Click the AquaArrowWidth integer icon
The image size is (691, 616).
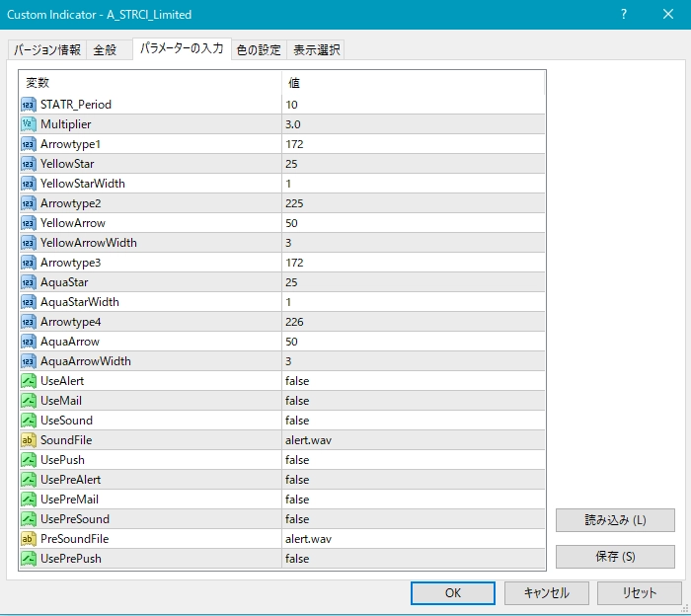pyautogui.click(x=29, y=361)
